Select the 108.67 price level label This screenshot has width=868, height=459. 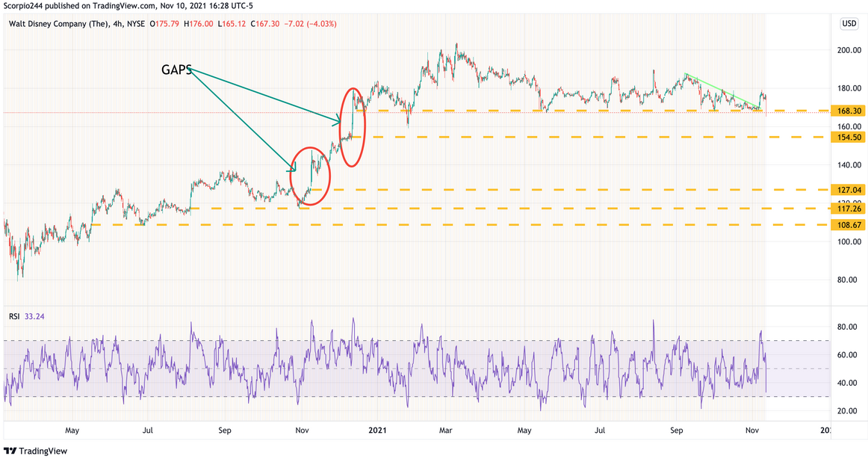pos(848,225)
